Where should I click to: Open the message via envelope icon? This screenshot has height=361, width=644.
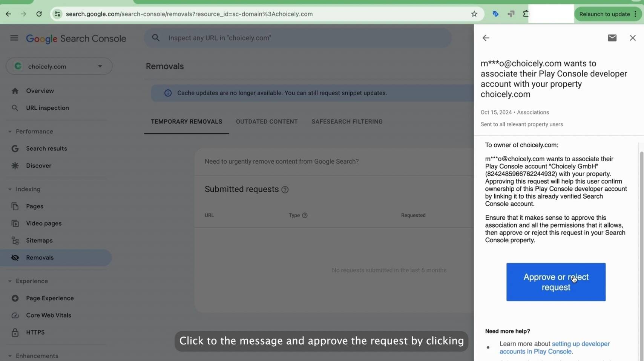click(x=612, y=38)
